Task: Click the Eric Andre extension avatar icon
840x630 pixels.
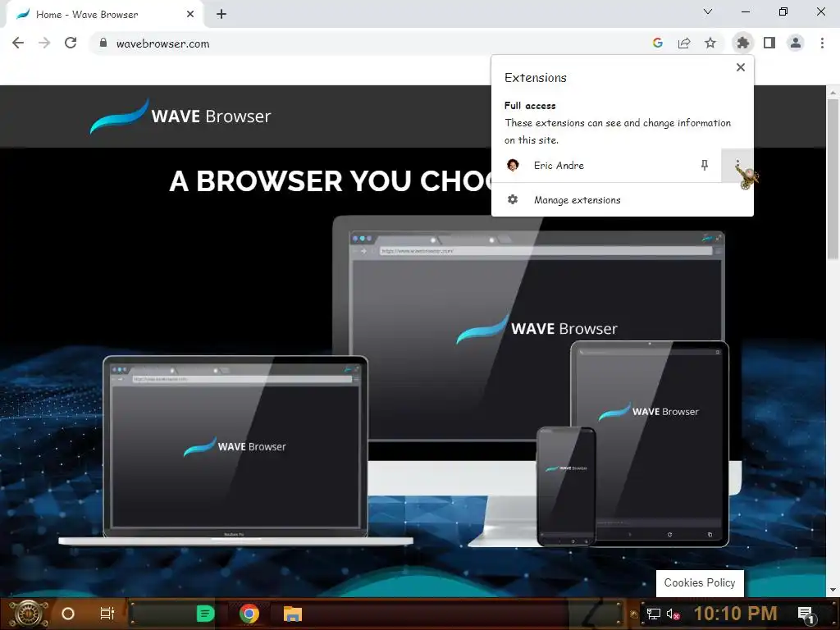Action: [513, 165]
